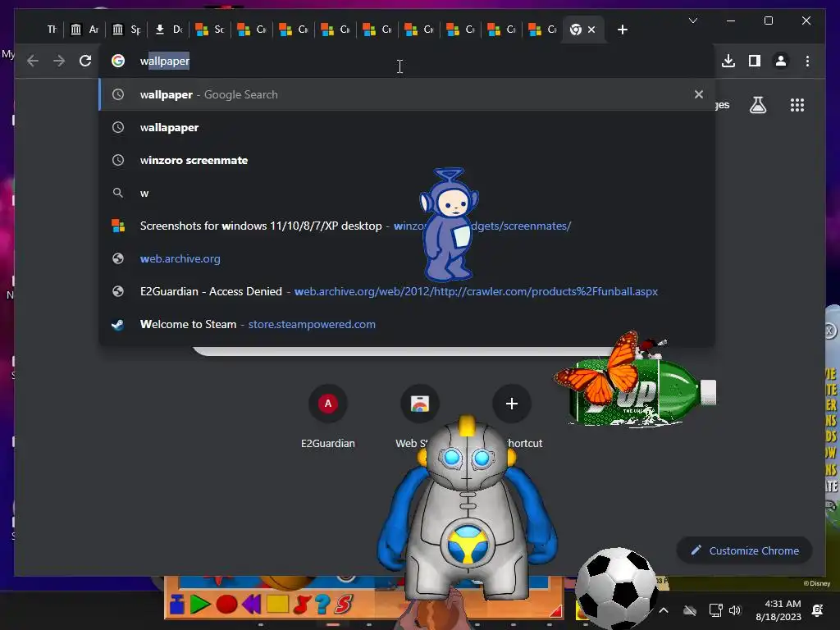Click the blue weight icon on the orange toolbar
Viewport: 840px width, 630px height.
point(177,604)
